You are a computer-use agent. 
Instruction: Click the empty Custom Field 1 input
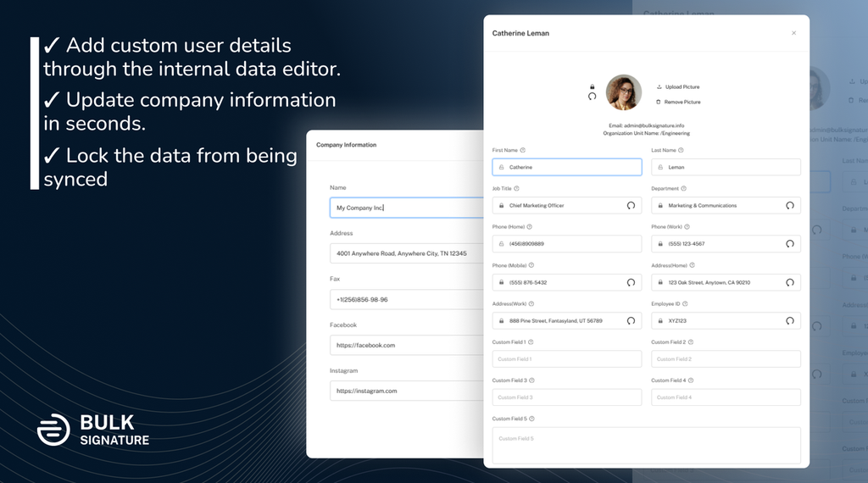pyautogui.click(x=567, y=359)
